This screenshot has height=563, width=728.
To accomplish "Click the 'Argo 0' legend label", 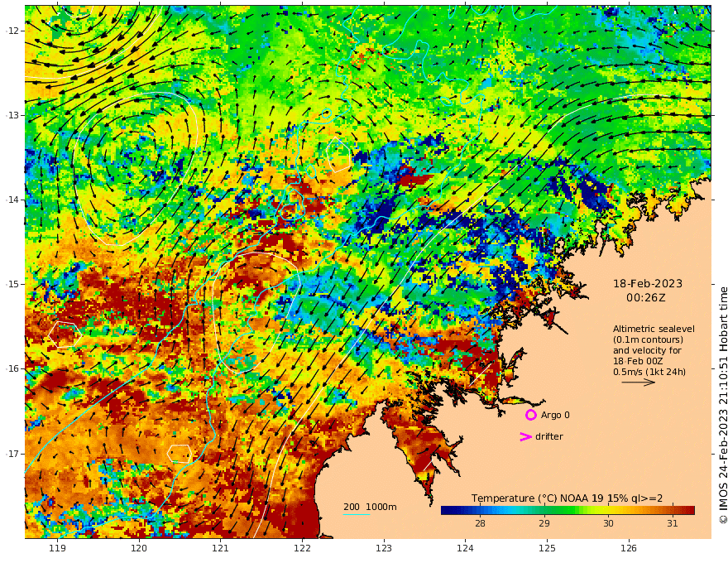I will pyautogui.click(x=555, y=415).
